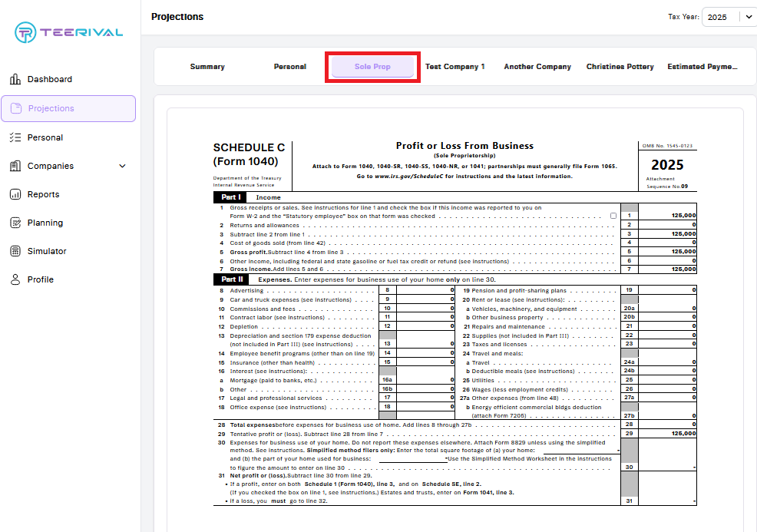Click the Dashboard bar chart icon
The height and width of the screenshot is (532, 757).
click(15, 79)
